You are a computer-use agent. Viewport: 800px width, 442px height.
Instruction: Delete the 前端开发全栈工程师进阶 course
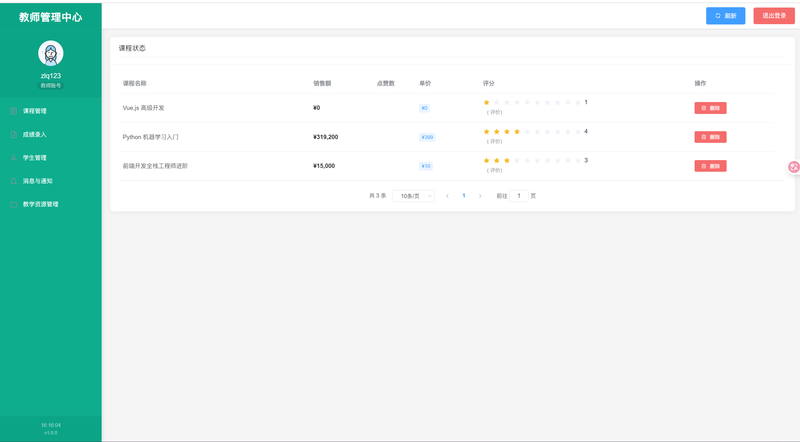[710, 166]
